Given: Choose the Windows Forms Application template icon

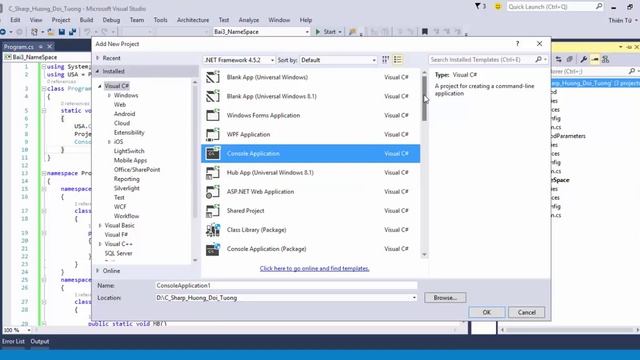Looking at the screenshot, I should 213,116.
